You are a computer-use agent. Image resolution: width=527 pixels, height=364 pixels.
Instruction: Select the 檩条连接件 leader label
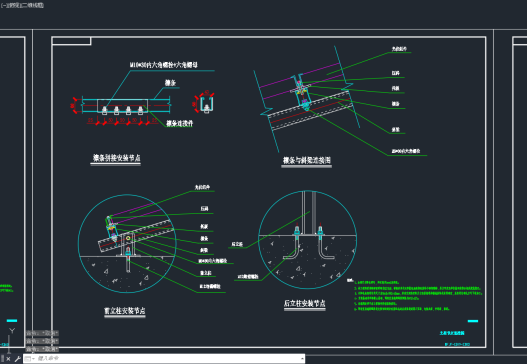coord(179,123)
